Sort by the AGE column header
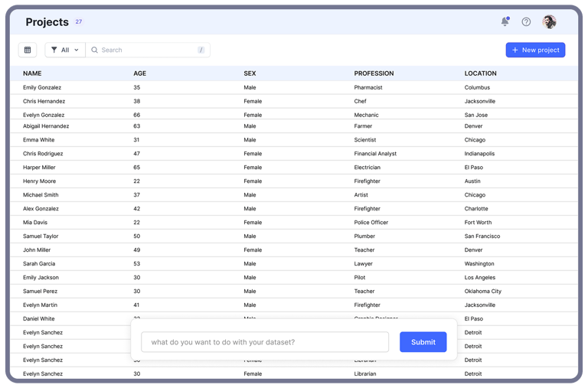Screen dimensions: 588x388 point(139,73)
